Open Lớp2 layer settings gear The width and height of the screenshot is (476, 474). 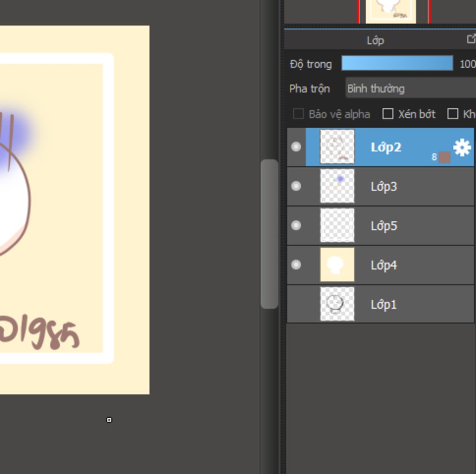click(462, 148)
